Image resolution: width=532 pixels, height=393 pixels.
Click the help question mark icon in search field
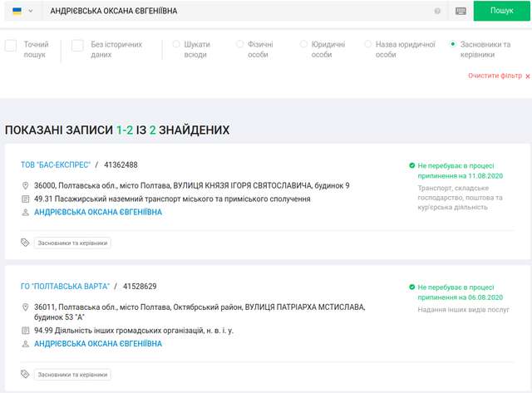tap(437, 12)
